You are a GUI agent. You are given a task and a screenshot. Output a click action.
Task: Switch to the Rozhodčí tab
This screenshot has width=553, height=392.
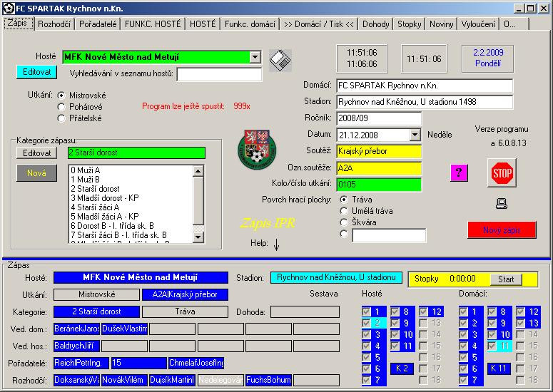click(x=54, y=24)
